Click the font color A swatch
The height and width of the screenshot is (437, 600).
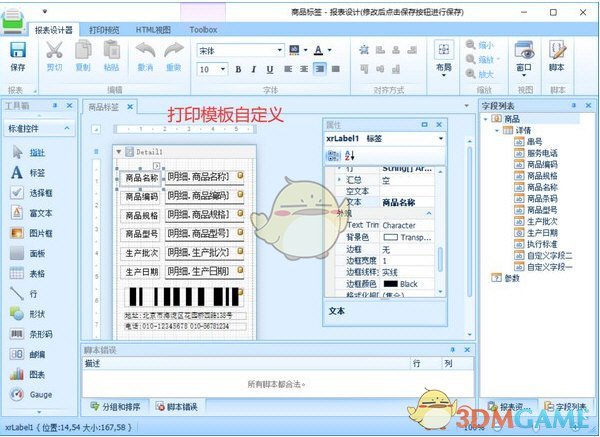point(318,50)
